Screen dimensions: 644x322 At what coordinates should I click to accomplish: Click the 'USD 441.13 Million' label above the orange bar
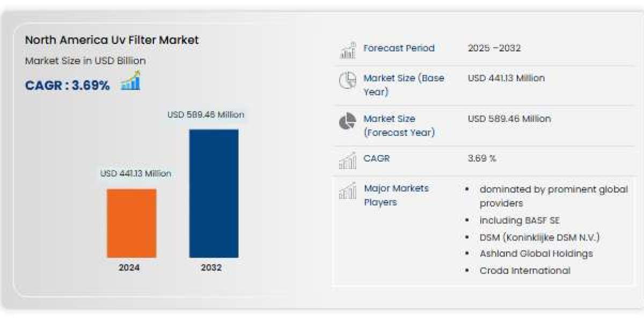(136, 173)
